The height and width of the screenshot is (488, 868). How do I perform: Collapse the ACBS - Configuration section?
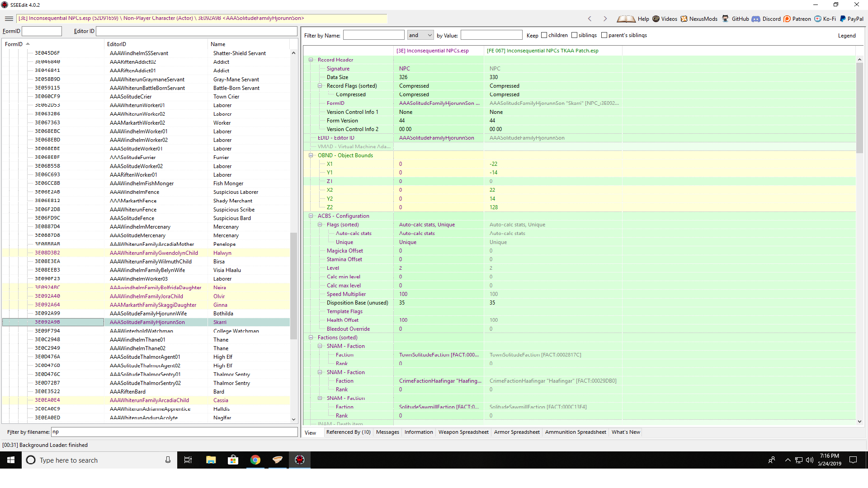[311, 216]
